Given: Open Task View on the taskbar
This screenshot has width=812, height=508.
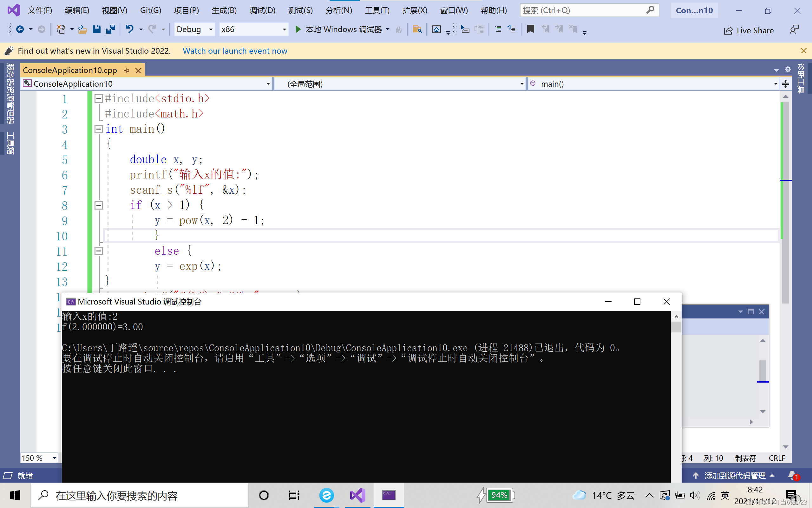Looking at the screenshot, I should pyautogui.click(x=294, y=495).
